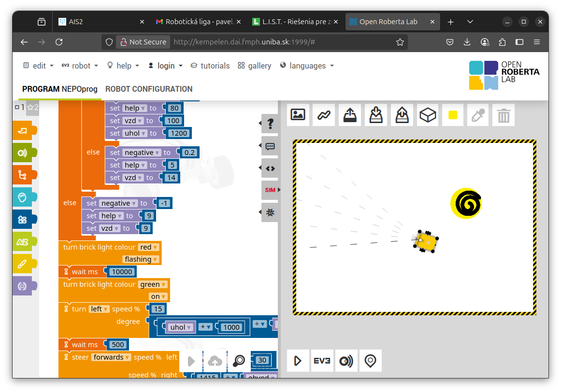This screenshot has width=561, height=392.
Task: Toggle the source code view panel
Action: (x=270, y=168)
